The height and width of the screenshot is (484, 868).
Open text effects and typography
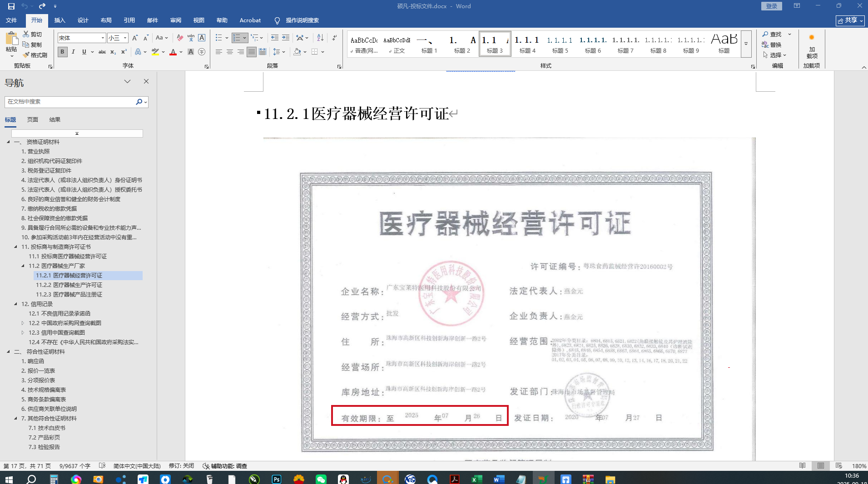[138, 52]
